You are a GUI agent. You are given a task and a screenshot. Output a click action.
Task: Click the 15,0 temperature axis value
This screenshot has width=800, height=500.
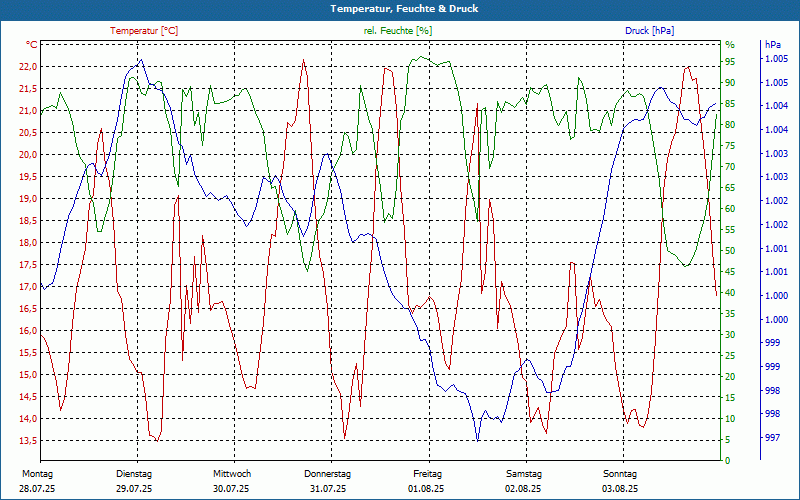[28, 374]
